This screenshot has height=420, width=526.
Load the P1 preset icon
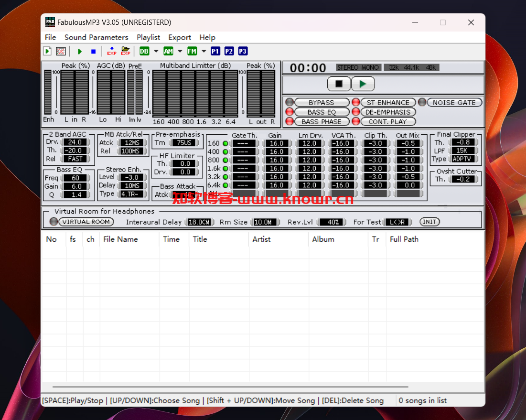[215, 51]
